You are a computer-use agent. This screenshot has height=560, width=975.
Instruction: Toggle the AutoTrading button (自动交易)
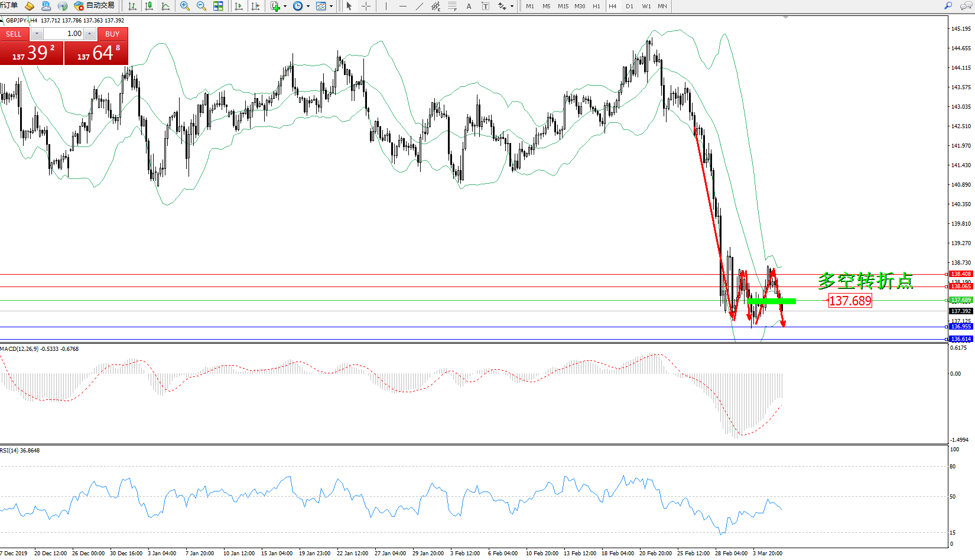[95, 6]
